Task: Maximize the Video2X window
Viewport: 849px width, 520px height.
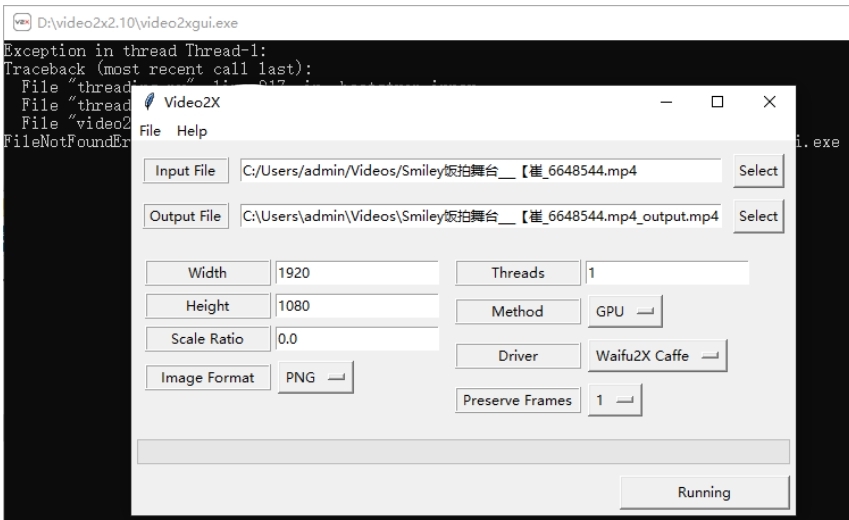Action: click(717, 102)
